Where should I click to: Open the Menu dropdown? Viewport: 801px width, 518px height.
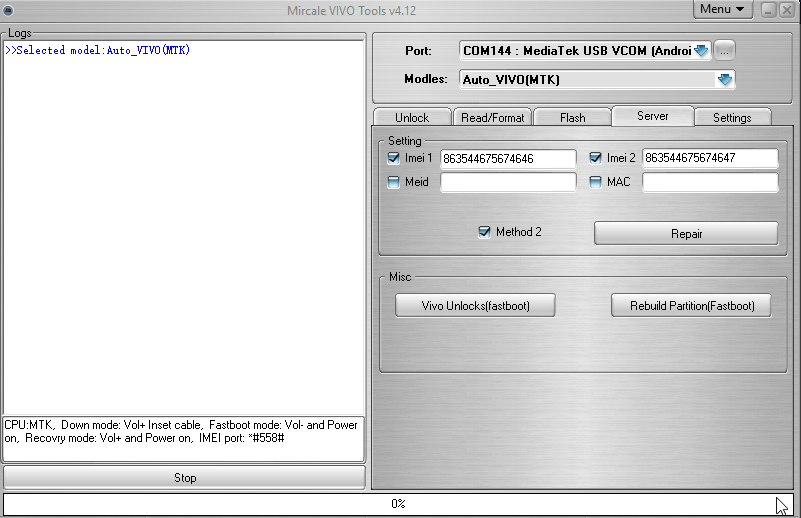click(722, 9)
